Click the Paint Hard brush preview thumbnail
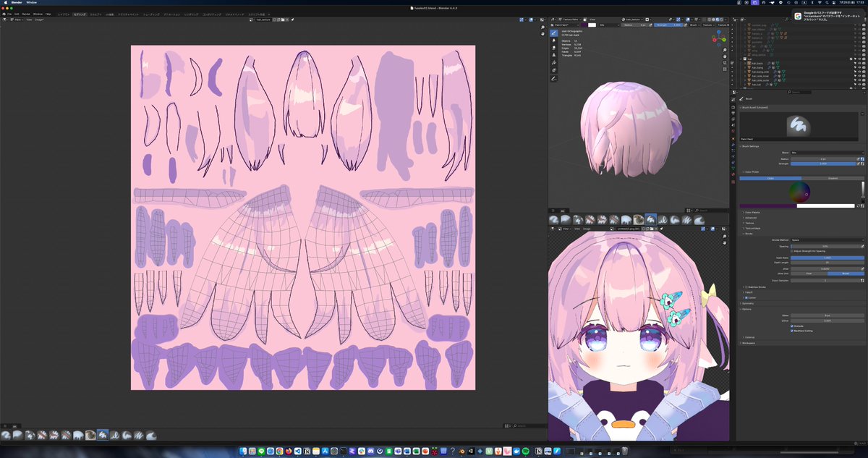The height and width of the screenshot is (458, 868). (799, 126)
